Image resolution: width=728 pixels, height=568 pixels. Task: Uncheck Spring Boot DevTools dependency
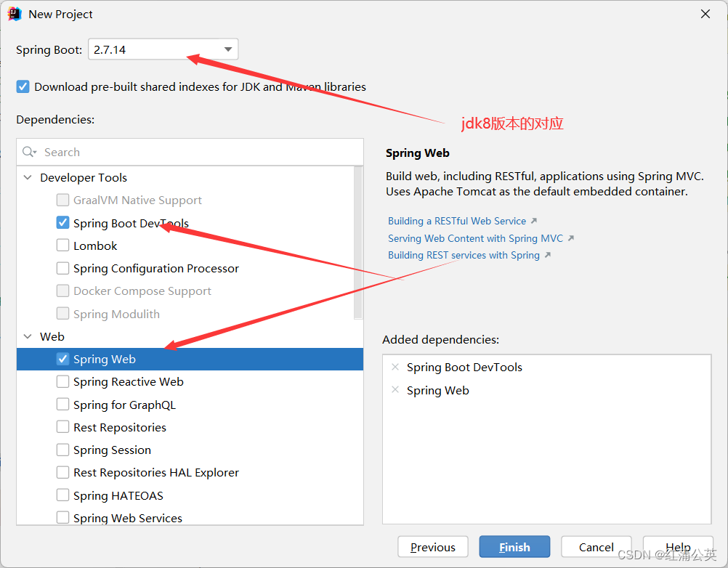pyautogui.click(x=62, y=223)
